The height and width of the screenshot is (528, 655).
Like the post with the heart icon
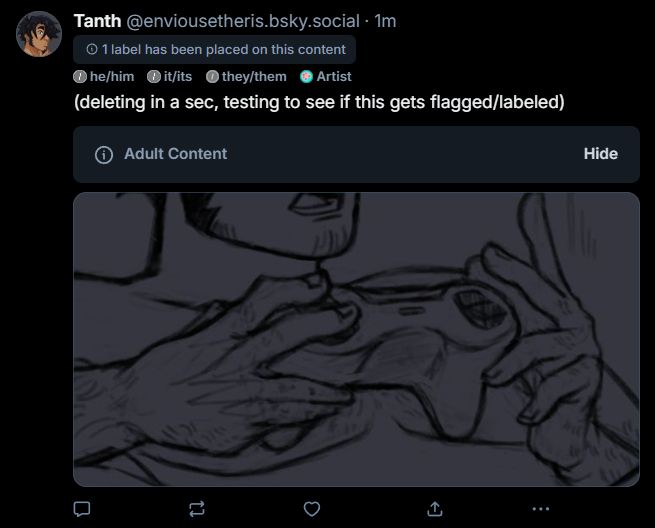click(x=312, y=509)
